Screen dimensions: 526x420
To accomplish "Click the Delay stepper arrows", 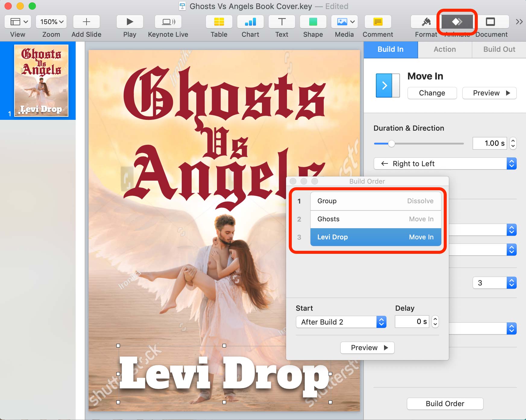I will tap(435, 322).
